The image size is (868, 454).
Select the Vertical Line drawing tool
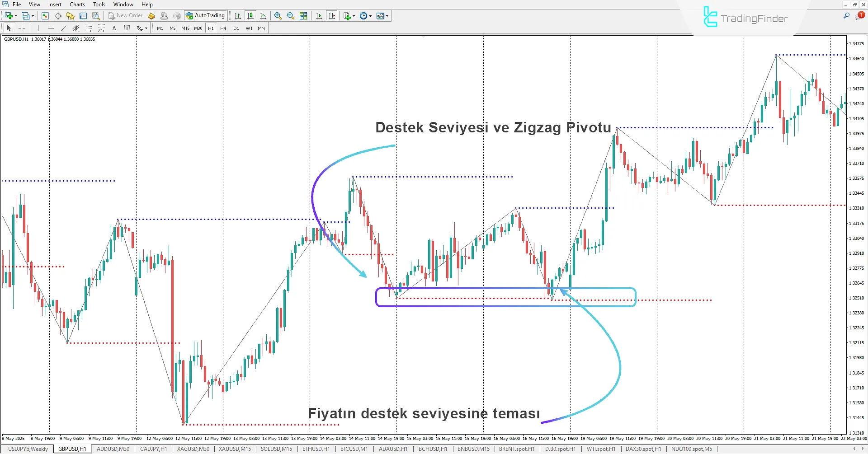coord(38,28)
